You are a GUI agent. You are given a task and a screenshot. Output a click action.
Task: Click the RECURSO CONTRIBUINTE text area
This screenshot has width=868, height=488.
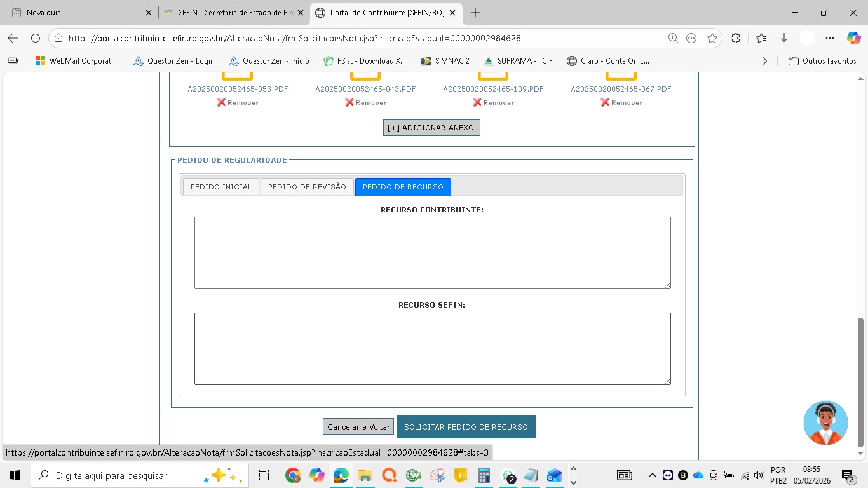(432, 253)
